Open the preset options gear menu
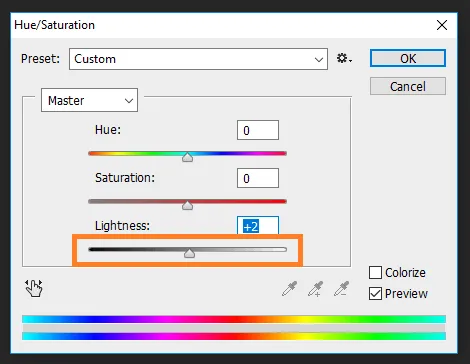The width and height of the screenshot is (470, 364). point(344,59)
